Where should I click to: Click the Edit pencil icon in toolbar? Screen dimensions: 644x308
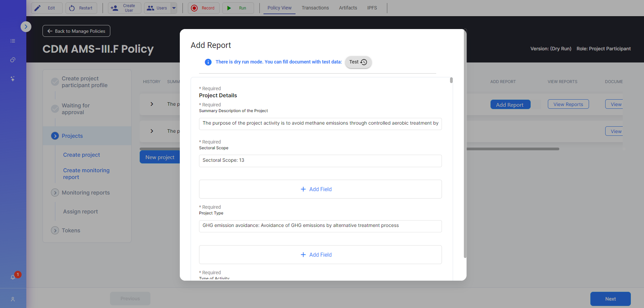(38, 8)
